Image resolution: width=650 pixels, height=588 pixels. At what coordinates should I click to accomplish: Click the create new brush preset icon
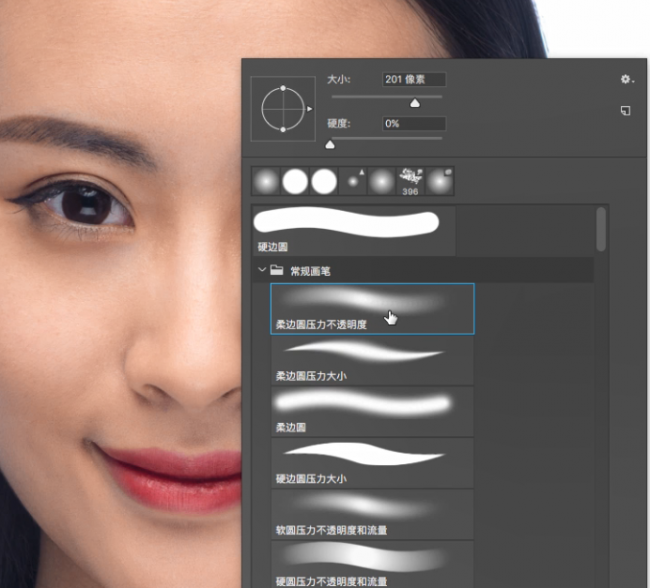coord(626,110)
